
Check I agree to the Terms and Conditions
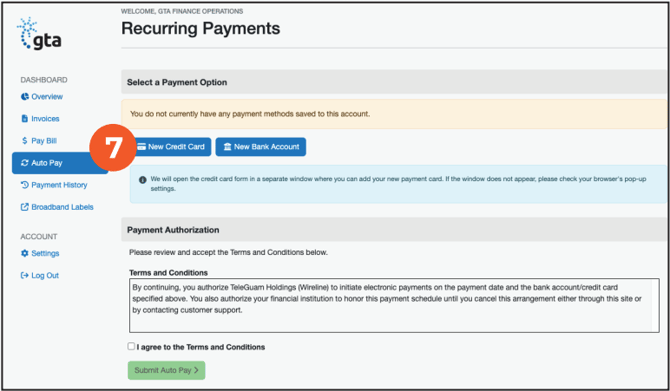click(131, 346)
